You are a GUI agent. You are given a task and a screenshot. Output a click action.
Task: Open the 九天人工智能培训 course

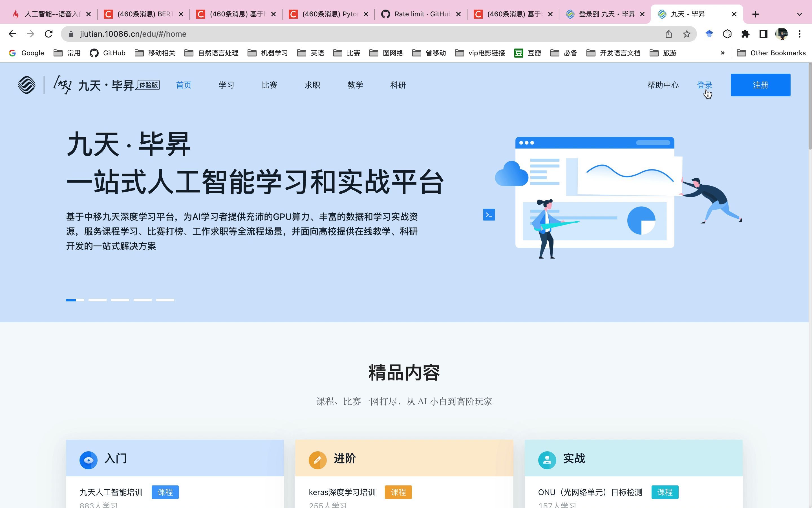tap(111, 492)
